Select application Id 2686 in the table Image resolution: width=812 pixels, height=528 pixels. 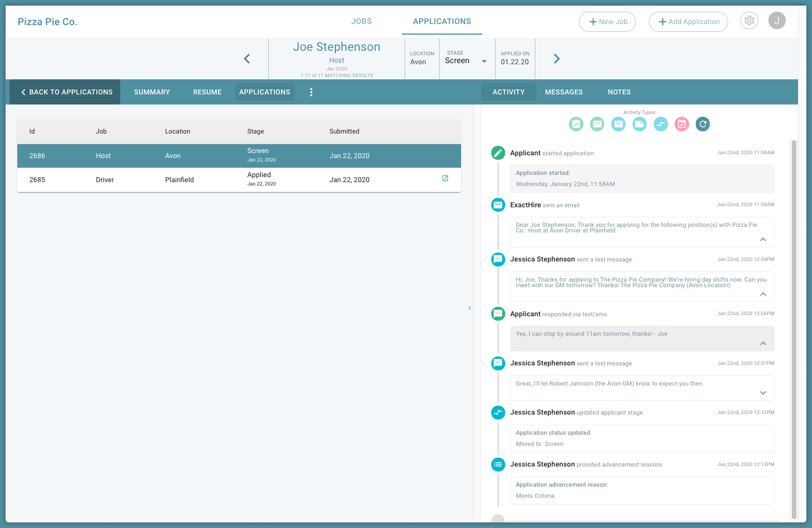tap(239, 156)
